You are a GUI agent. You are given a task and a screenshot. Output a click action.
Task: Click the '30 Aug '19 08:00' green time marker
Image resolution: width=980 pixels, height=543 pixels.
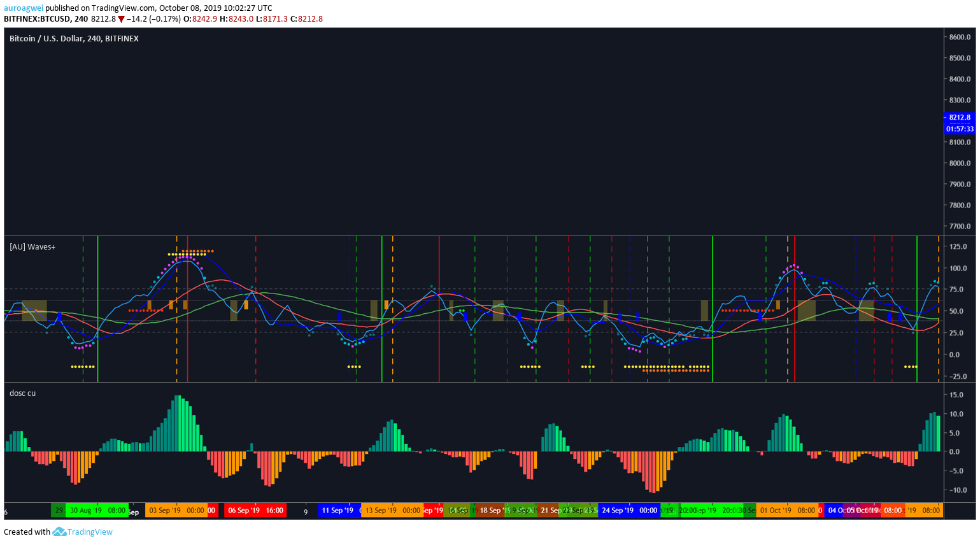pyautogui.click(x=97, y=511)
